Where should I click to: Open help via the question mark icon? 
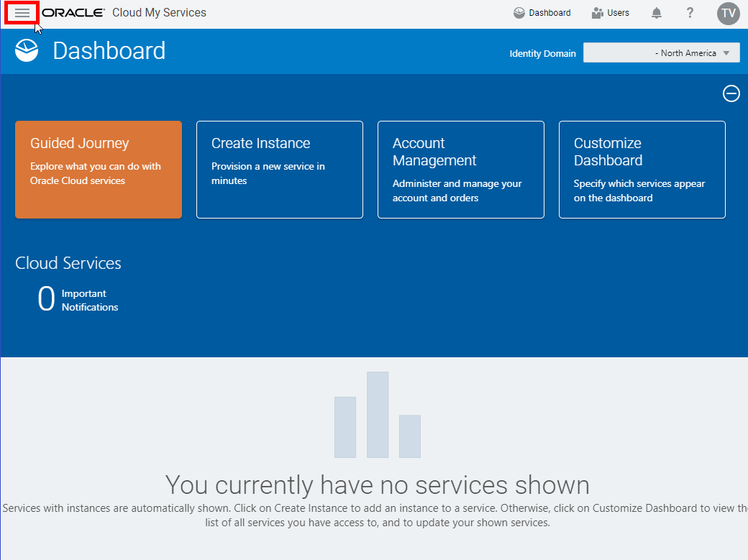point(689,13)
